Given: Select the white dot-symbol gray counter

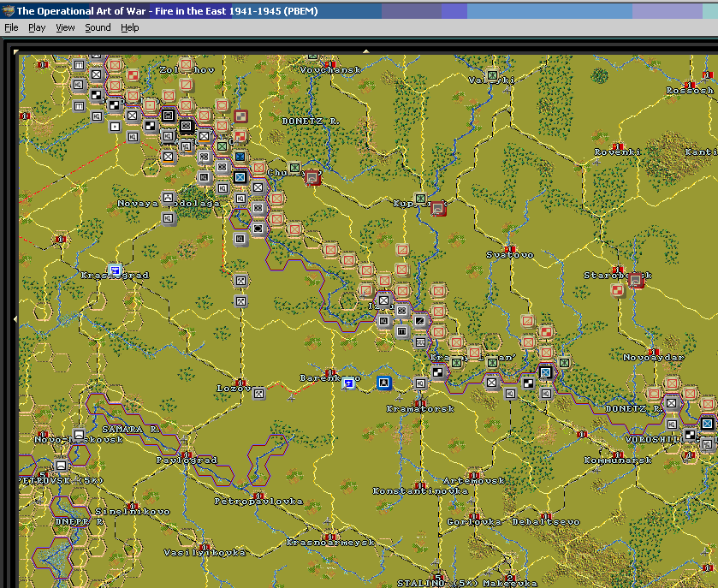Looking at the screenshot, I should point(115,126).
